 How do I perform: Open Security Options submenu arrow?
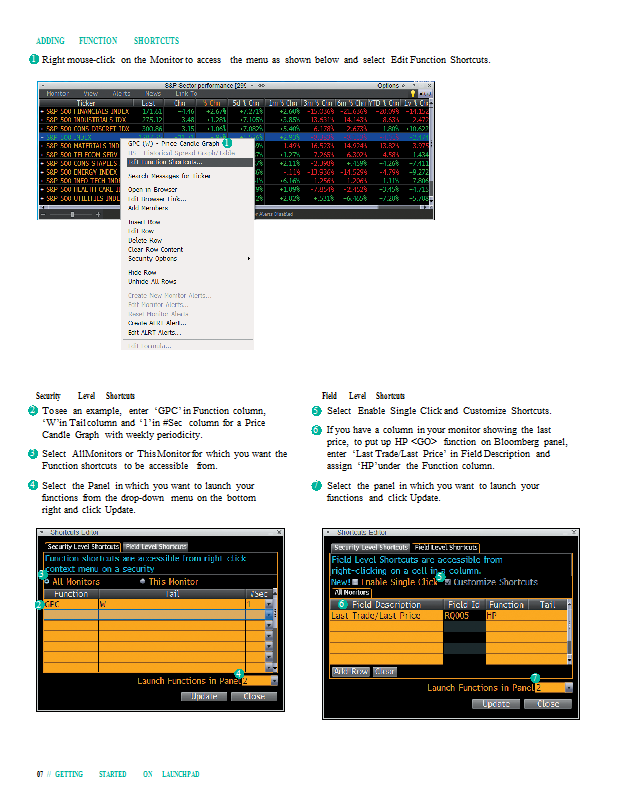coord(249,259)
